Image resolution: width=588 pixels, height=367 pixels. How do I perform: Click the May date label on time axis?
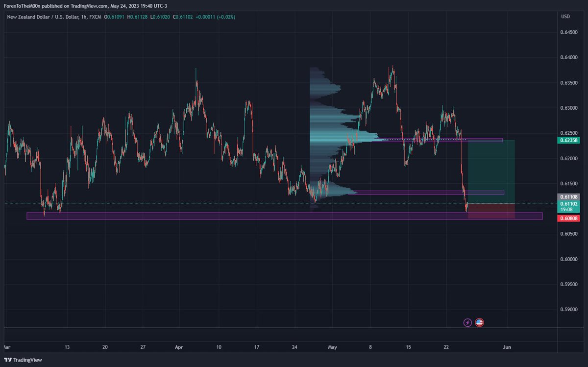(333, 347)
